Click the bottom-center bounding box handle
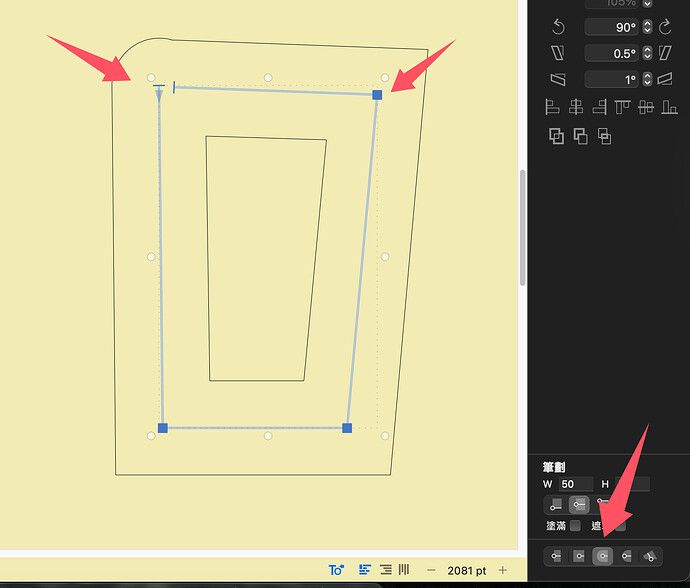The image size is (690, 588). pos(268,436)
